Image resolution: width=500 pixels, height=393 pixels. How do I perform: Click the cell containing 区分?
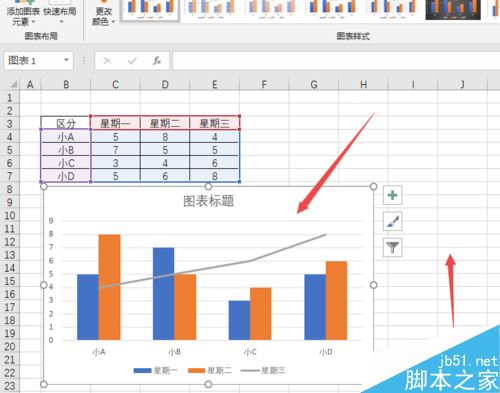coord(66,123)
